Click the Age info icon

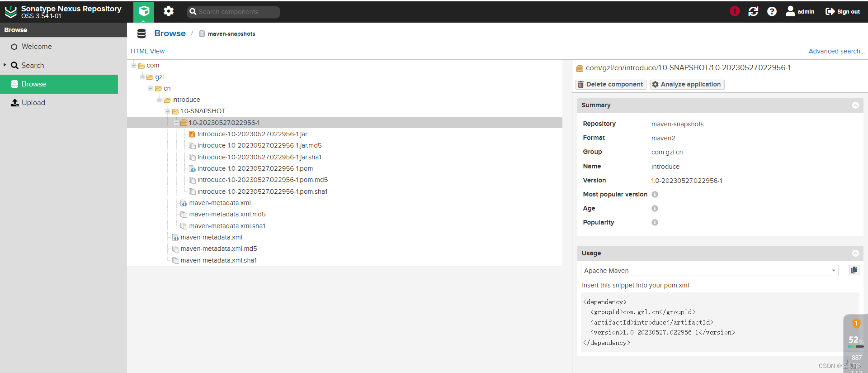655,208
